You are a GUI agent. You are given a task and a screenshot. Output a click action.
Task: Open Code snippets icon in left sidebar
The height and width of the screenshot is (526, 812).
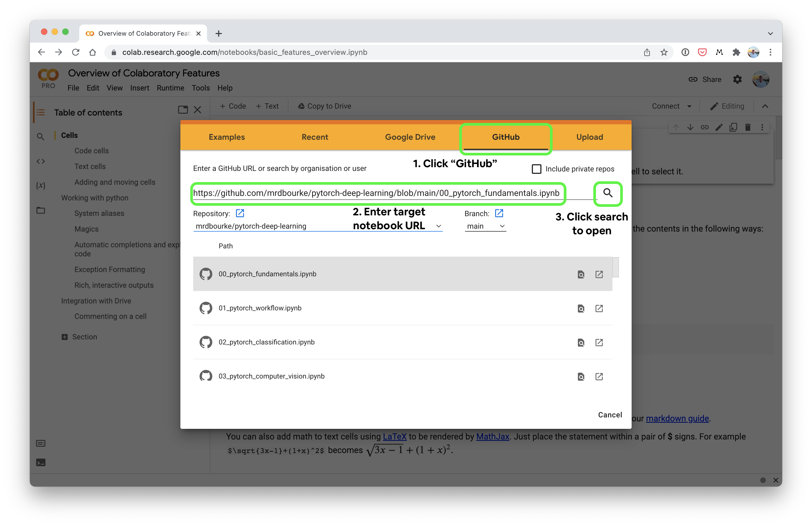click(x=41, y=161)
